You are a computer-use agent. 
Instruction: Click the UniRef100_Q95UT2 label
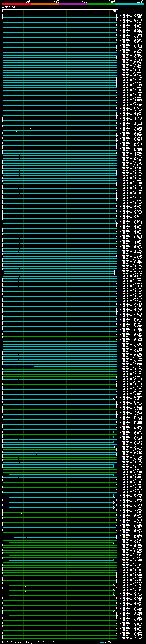tap(131, 454)
